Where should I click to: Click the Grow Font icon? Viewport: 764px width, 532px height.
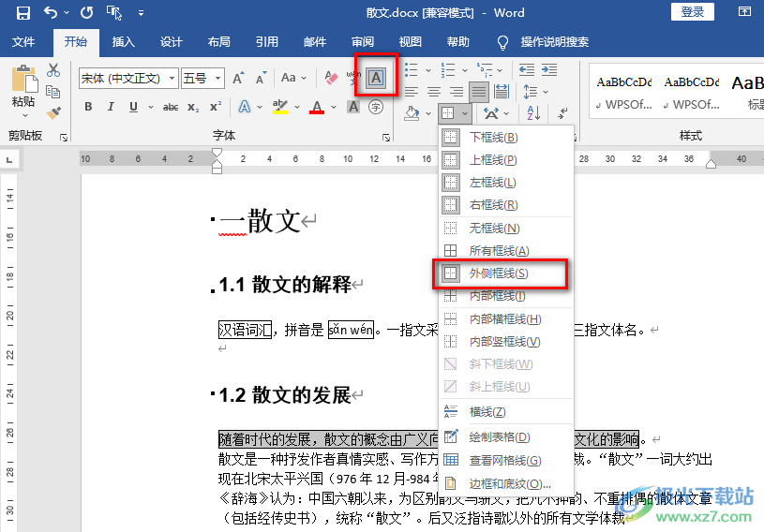click(x=238, y=78)
